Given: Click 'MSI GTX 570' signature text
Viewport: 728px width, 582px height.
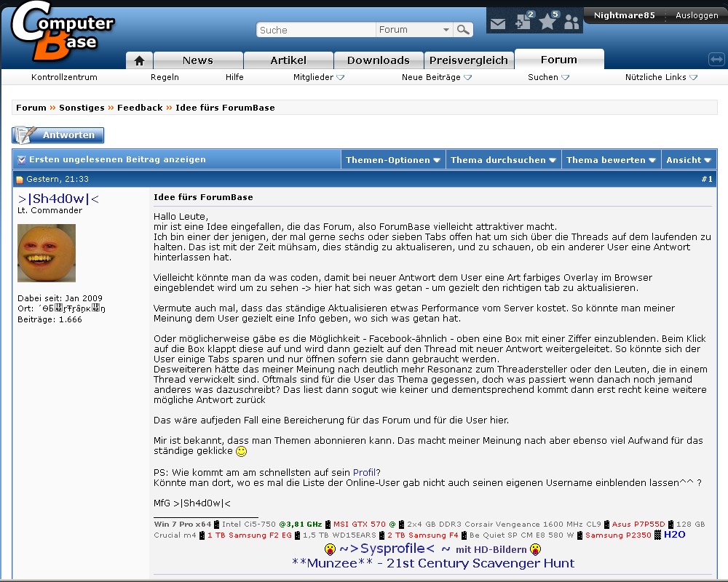Looking at the screenshot, I should coord(360,524).
